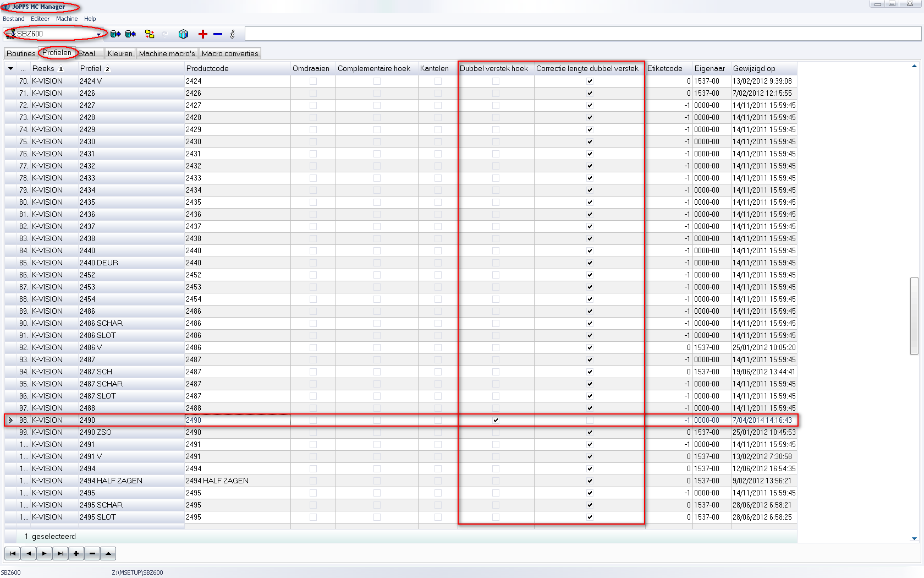Toggle Kantelen checkbox for 2494 HALF ZAGEN
Viewport: 924px width, 578px height.
pos(438,481)
